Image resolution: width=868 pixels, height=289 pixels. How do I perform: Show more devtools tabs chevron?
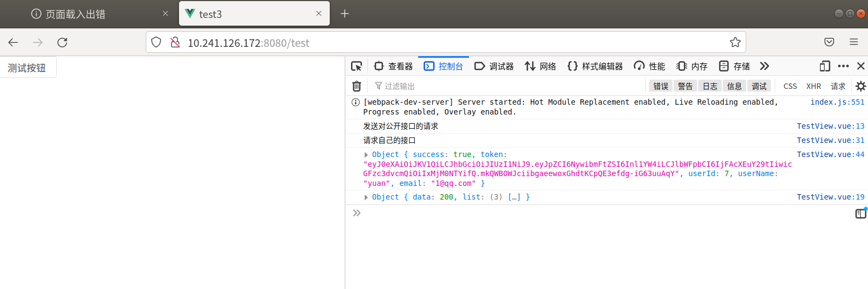click(764, 66)
